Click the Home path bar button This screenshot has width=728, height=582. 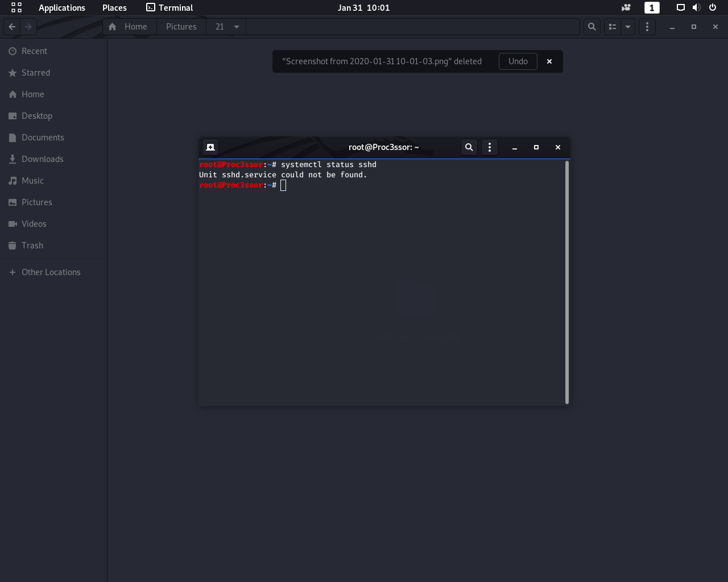pyautogui.click(x=130, y=27)
